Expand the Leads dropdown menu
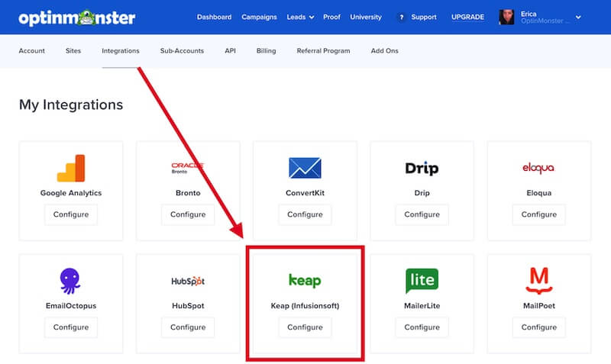 point(300,17)
